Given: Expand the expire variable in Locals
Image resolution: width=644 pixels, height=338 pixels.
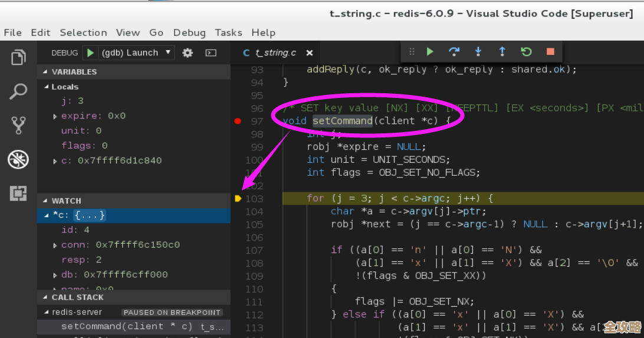Looking at the screenshot, I should click(x=55, y=116).
